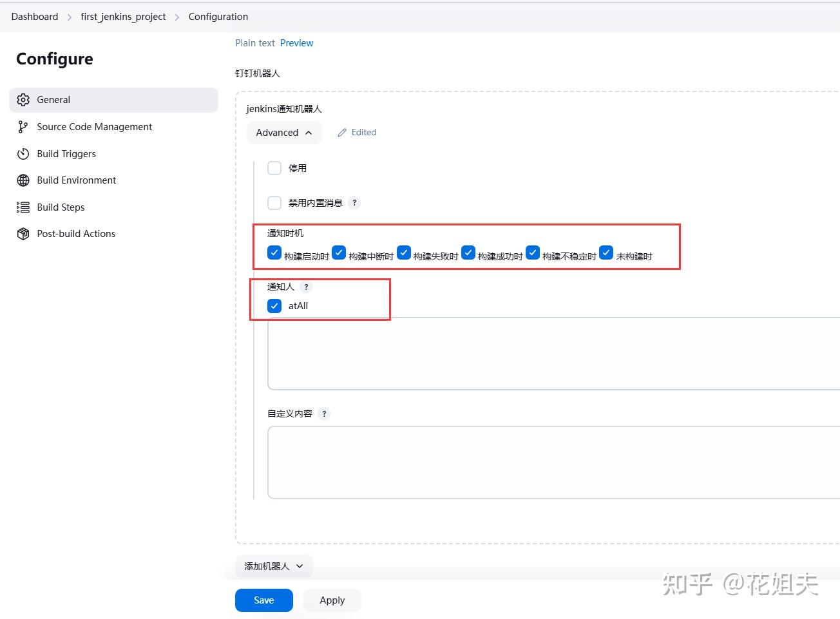Viewport: 840px width, 619px height.
Task: Open the 添加机器人 dropdown
Action: point(274,566)
